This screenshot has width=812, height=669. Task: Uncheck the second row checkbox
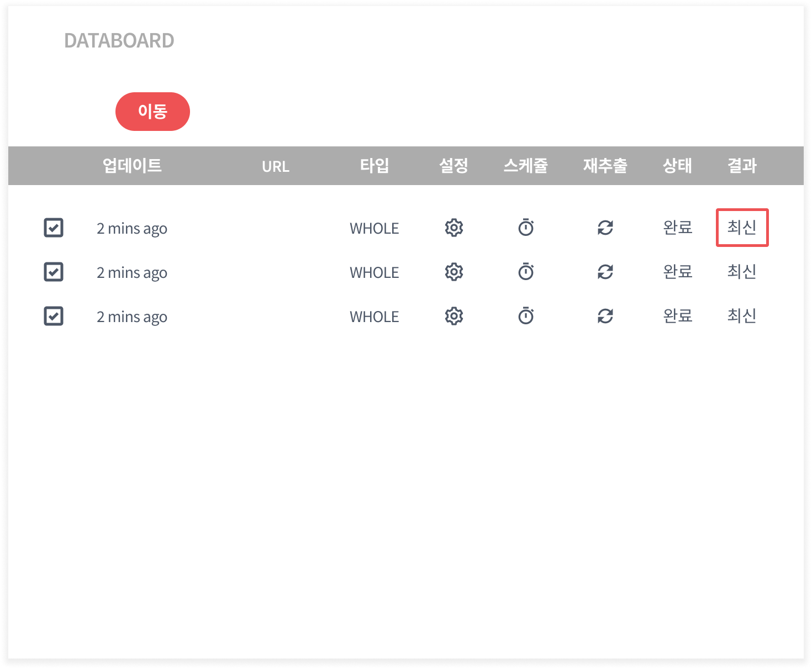(x=54, y=272)
